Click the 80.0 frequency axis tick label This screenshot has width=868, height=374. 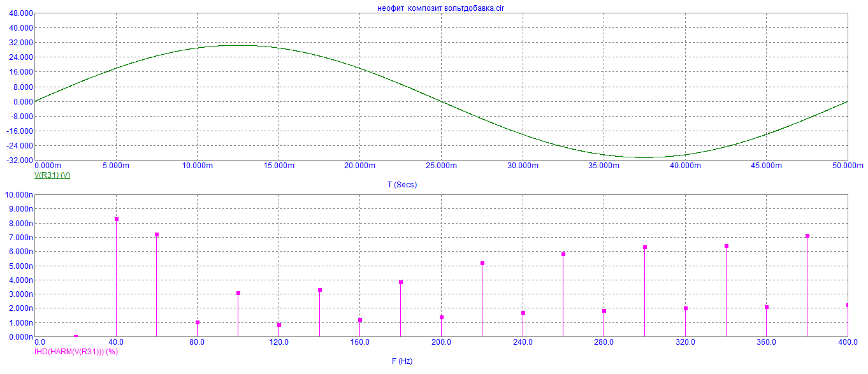coord(197,342)
